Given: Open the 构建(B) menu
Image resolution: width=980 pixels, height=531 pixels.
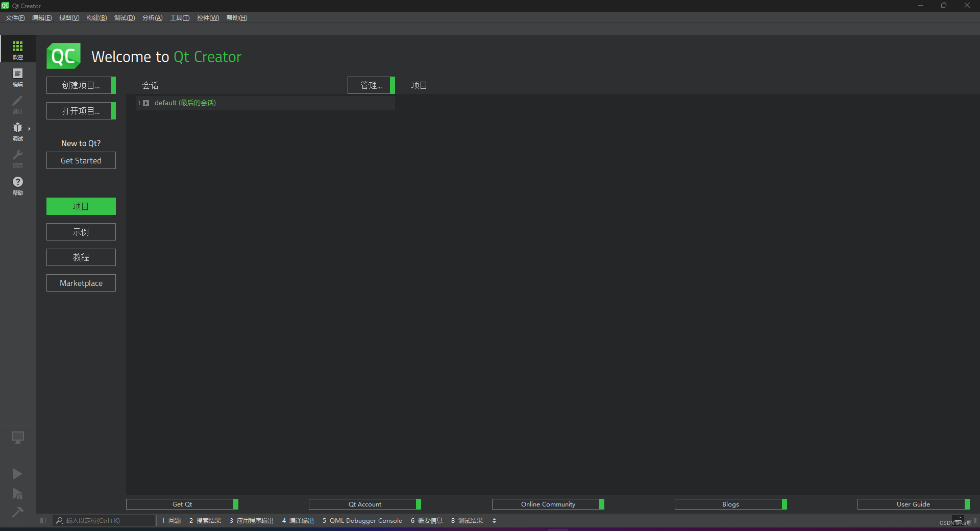Looking at the screenshot, I should pos(96,18).
